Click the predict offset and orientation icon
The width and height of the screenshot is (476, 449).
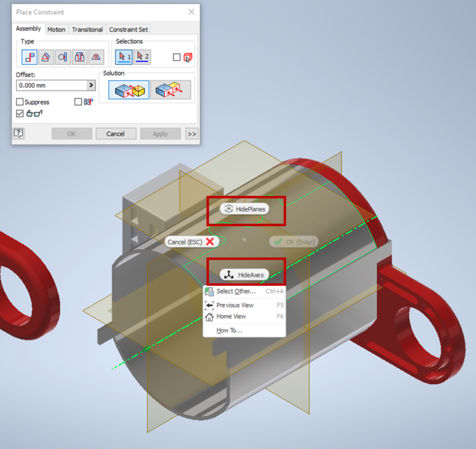tap(89, 102)
